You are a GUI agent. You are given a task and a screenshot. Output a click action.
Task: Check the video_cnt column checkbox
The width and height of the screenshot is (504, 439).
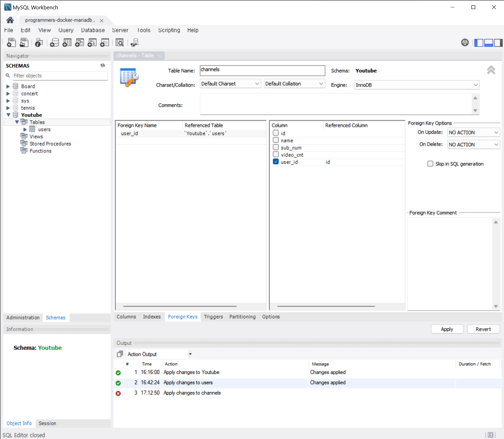coord(276,154)
